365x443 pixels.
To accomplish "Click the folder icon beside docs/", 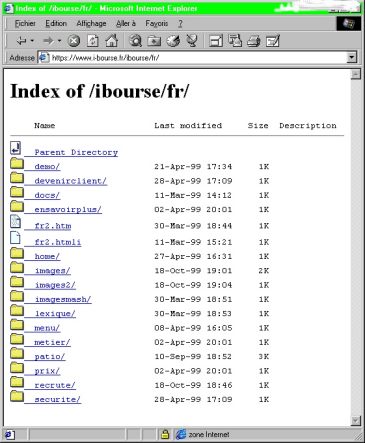I will pos(17,192).
